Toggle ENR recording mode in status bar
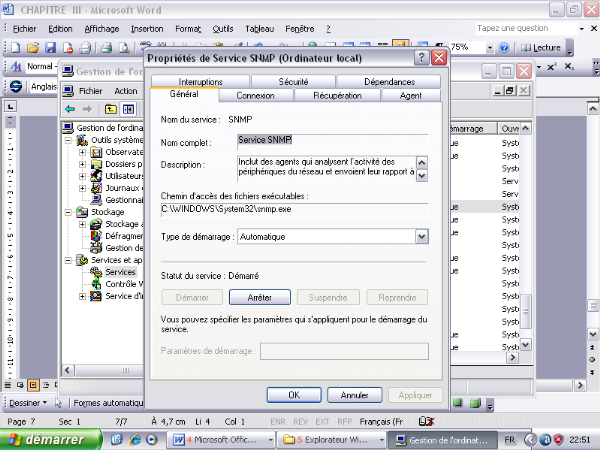600x450 pixels. pos(278,422)
